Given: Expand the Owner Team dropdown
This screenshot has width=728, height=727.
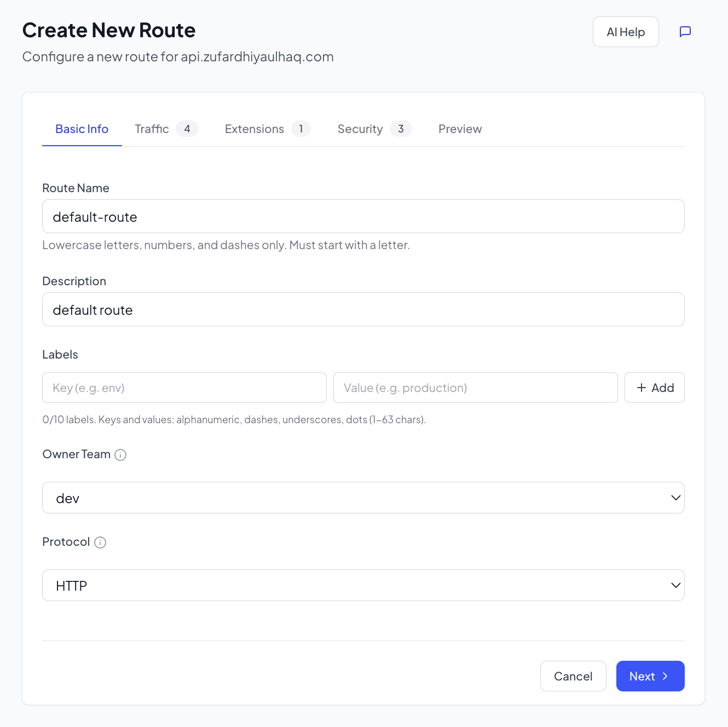Looking at the screenshot, I should tap(363, 498).
